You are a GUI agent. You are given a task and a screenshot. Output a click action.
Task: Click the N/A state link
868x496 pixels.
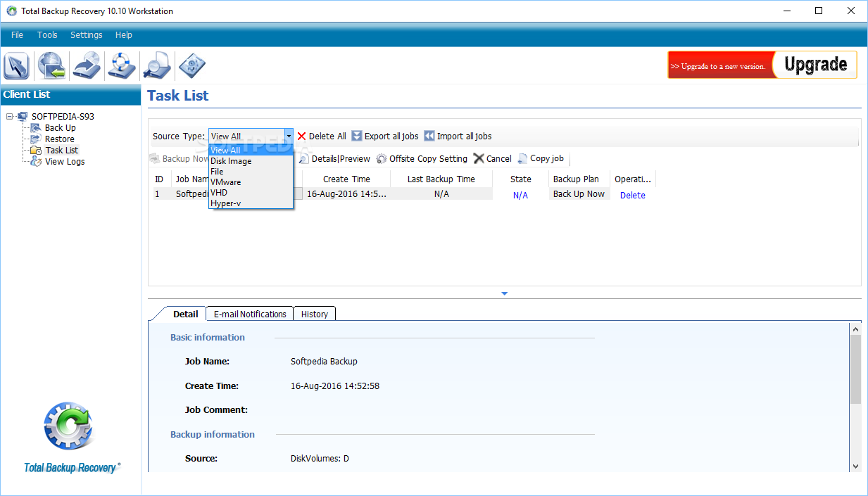520,196
